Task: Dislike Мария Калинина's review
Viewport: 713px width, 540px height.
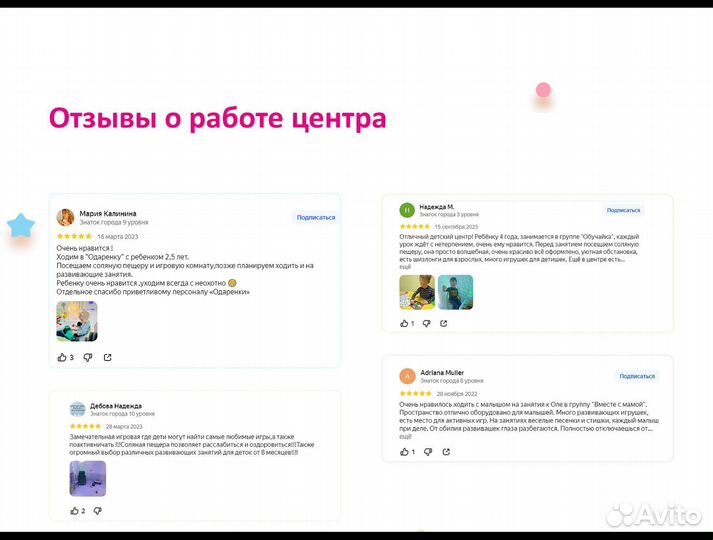Action: (88, 358)
